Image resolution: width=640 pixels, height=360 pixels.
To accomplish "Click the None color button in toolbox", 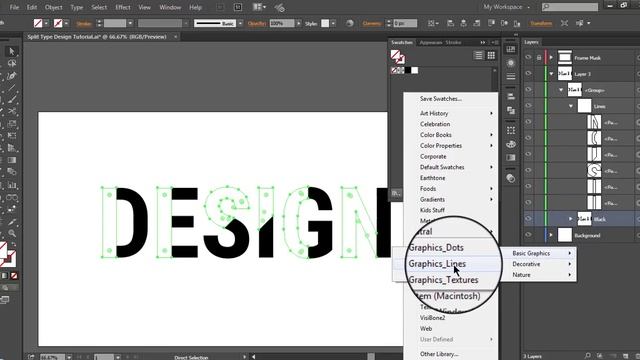I will [14, 276].
